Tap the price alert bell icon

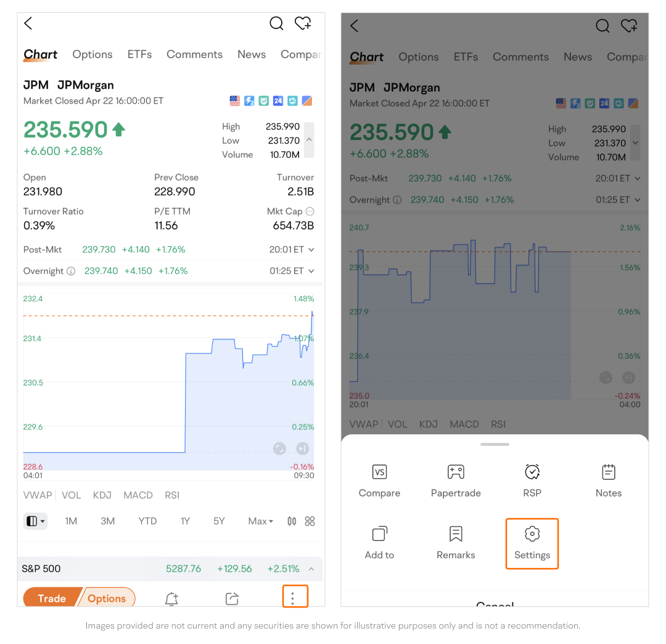[x=171, y=598]
